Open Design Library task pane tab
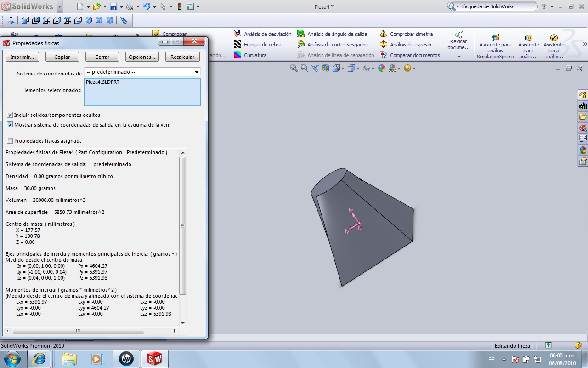588x368 pixels. tap(582, 106)
